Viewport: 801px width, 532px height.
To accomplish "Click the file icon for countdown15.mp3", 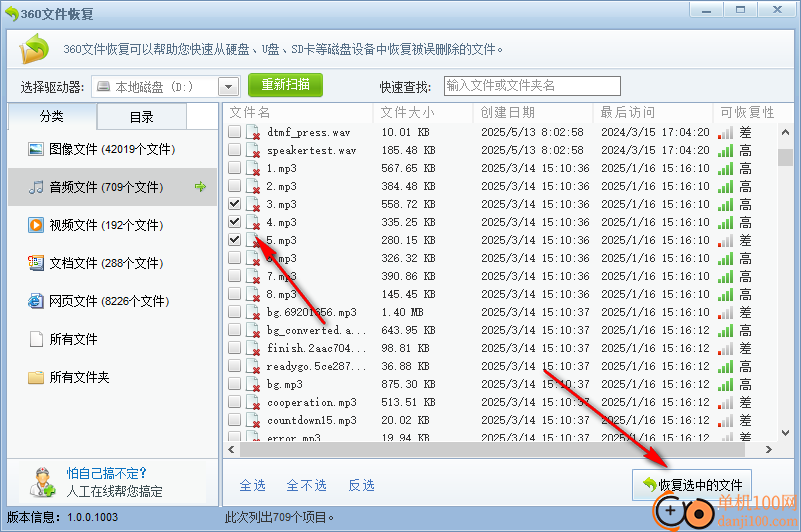I will 253,420.
